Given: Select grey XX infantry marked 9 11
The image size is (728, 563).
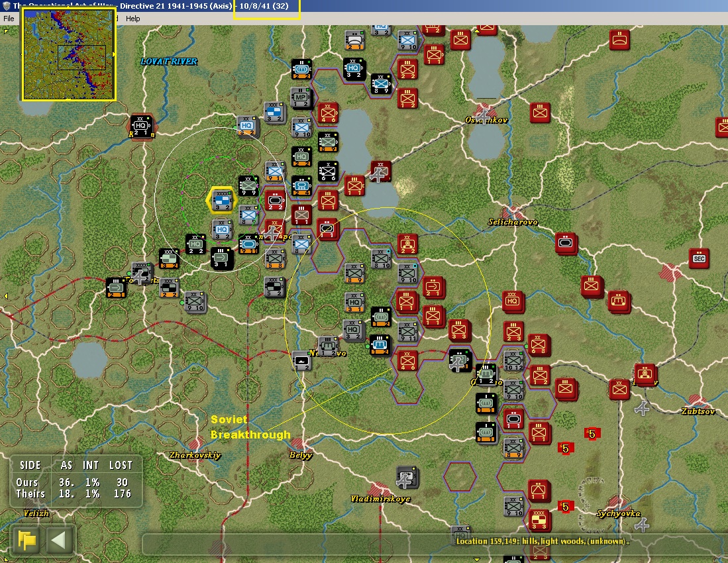Looking at the screenshot, I should (x=407, y=331).
